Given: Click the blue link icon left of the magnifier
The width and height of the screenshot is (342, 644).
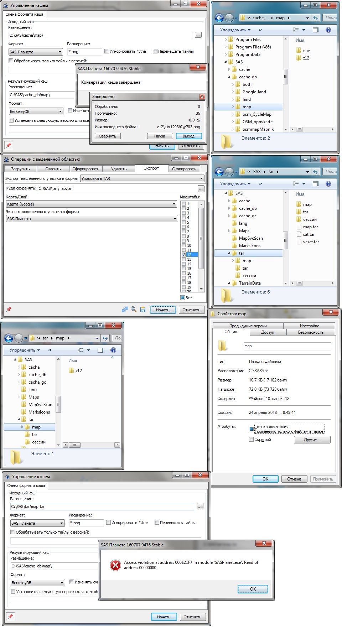Looking at the screenshot, I should pos(125,310).
